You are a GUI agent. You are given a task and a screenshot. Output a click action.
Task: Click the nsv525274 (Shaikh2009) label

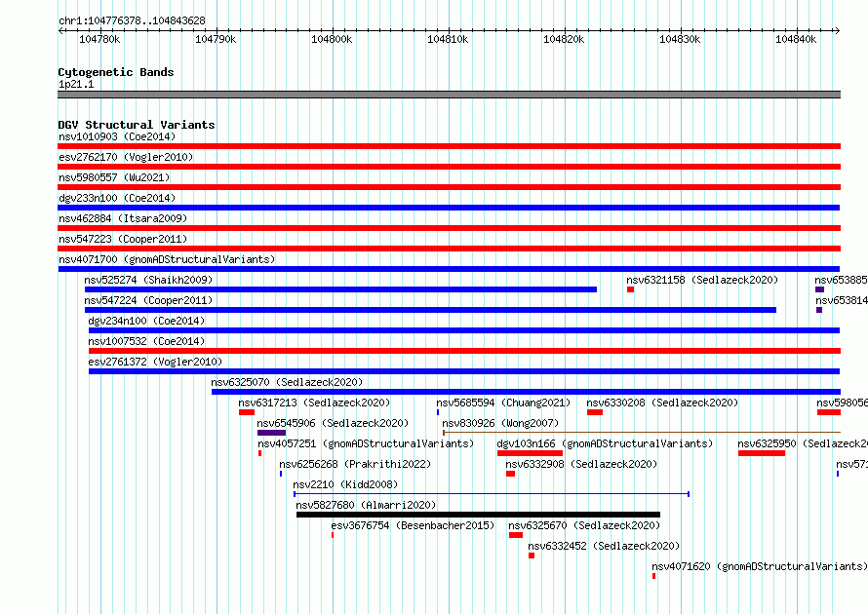pyautogui.click(x=148, y=280)
